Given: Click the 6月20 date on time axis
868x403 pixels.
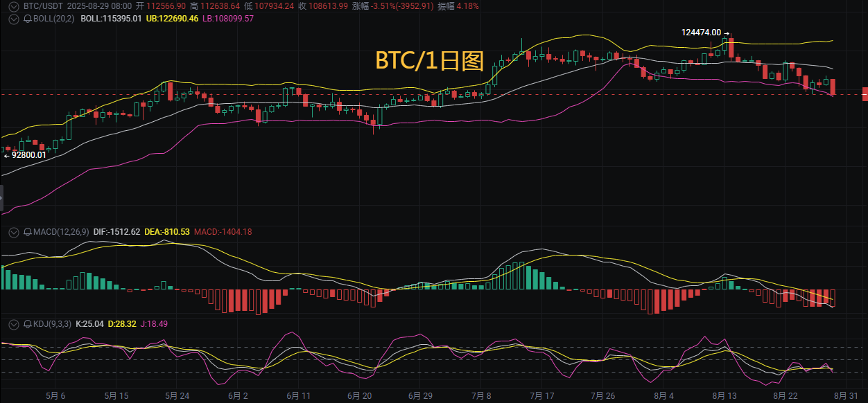Looking at the screenshot, I should click(358, 396).
